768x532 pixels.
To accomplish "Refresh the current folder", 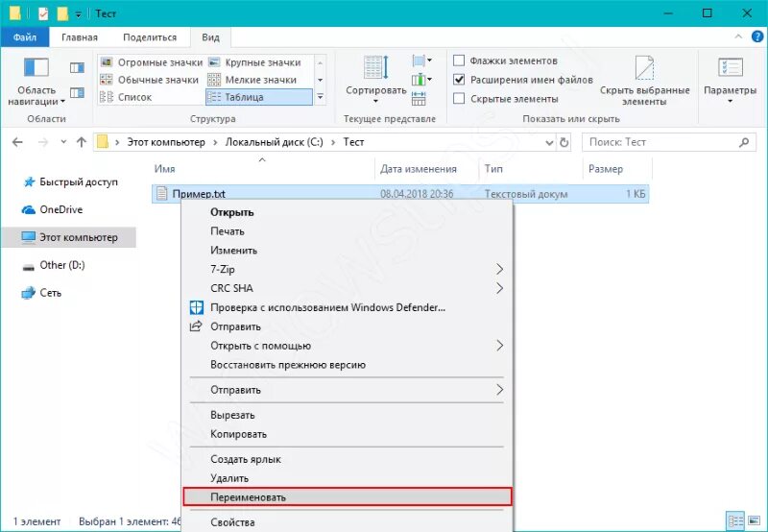I will (564, 142).
